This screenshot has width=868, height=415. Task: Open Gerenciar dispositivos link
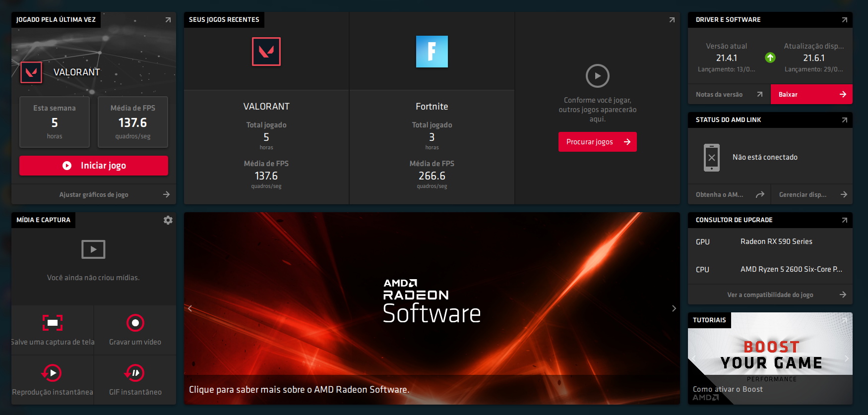[x=812, y=194]
